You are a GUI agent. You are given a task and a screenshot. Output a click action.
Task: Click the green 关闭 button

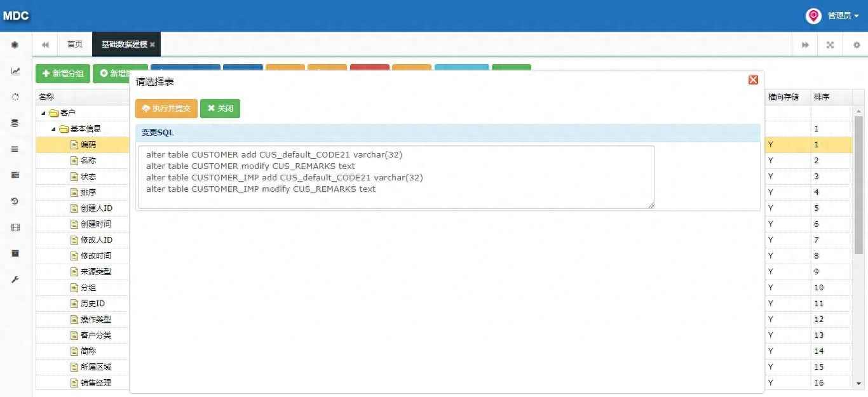(220, 109)
